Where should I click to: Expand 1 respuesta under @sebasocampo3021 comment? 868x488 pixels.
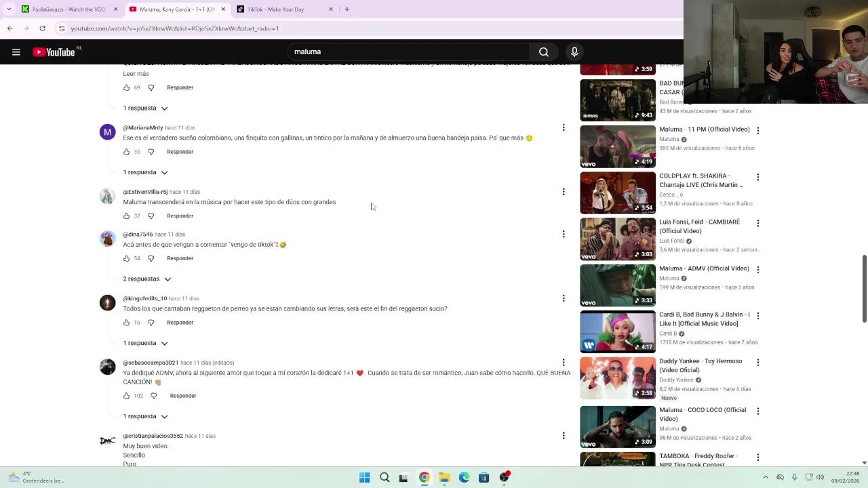145,416
